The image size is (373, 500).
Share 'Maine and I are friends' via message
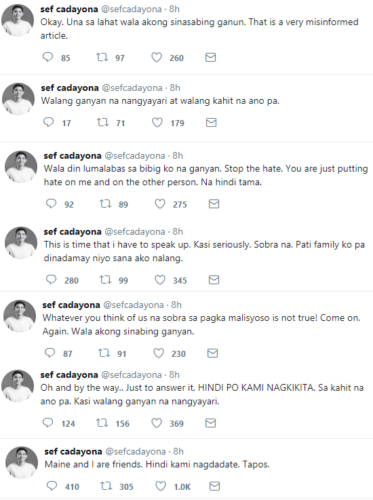215,486
